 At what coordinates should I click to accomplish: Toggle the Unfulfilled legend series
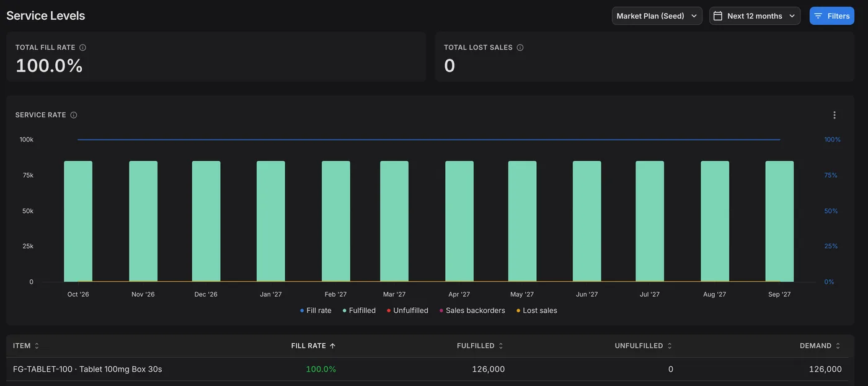click(x=407, y=310)
